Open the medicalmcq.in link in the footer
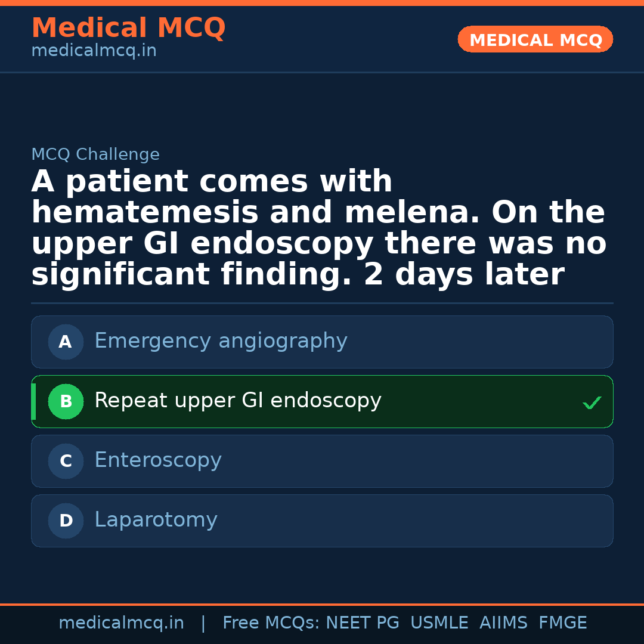The image size is (644, 644). coord(121,623)
